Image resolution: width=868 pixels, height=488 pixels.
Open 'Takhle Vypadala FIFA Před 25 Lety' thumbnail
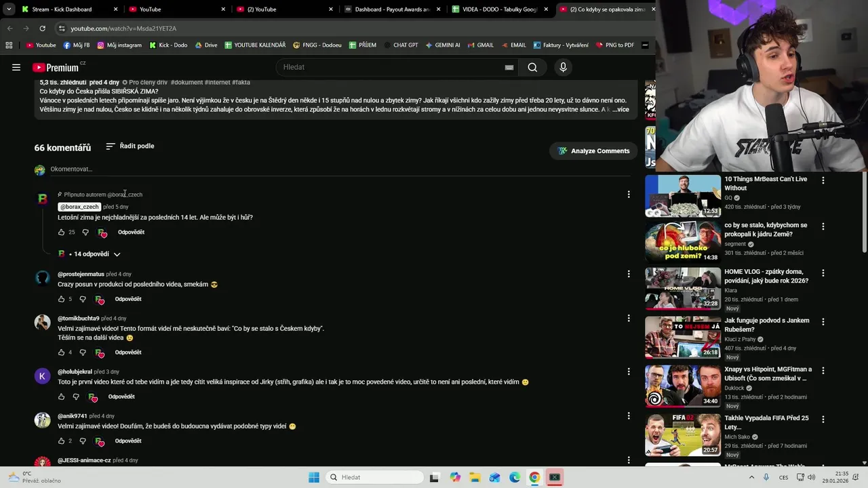coord(683,434)
